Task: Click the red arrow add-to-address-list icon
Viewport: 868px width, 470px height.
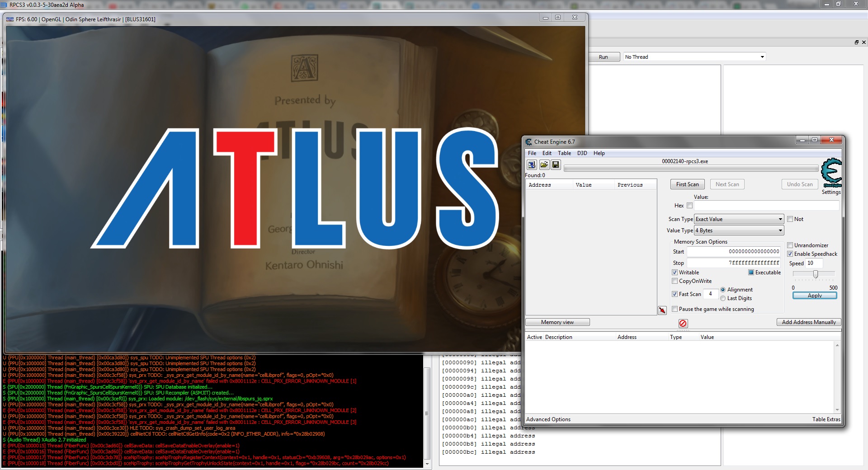Action: 662,310
